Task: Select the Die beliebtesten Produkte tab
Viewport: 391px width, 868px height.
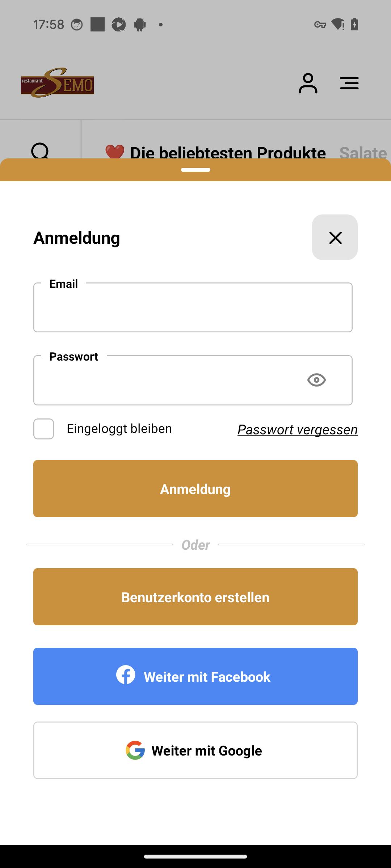Action: (x=215, y=153)
